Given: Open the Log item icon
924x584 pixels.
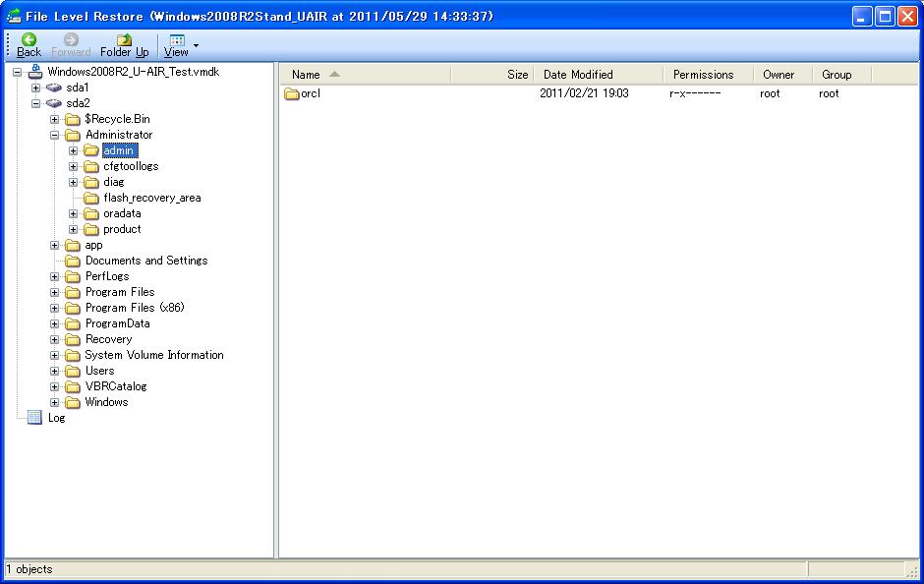Looking at the screenshot, I should coord(34,418).
